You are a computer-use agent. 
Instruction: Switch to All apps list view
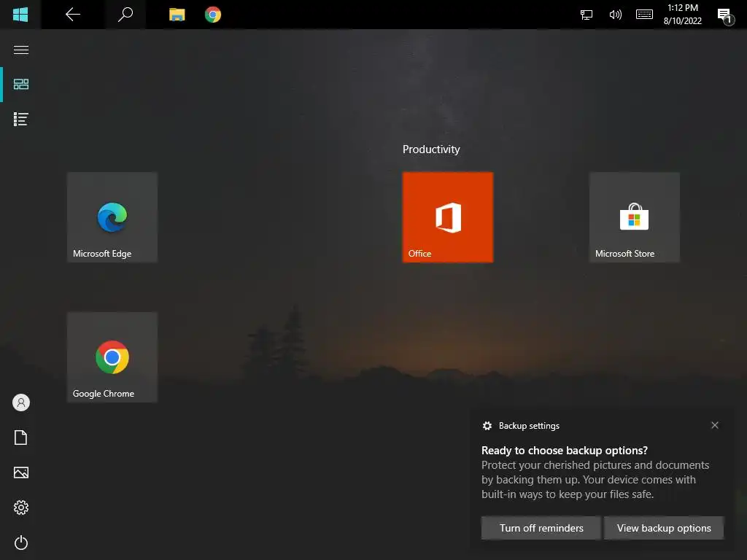(21, 119)
